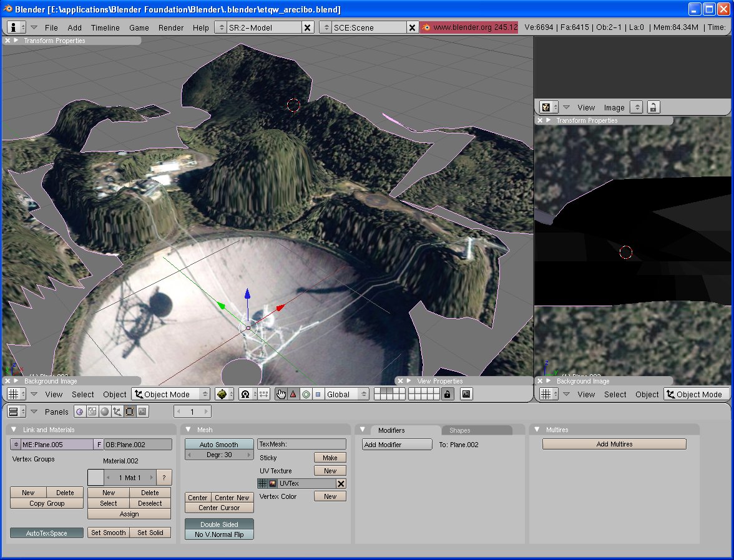Open the Render menu
734x560 pixels.
pos(171,27)
